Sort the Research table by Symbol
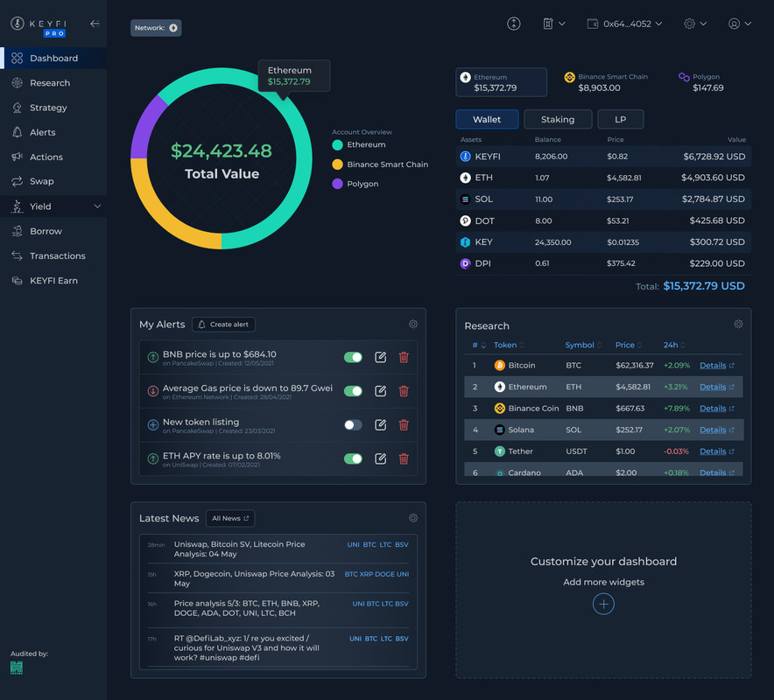Image resolution: width=774 pixels, height=700 pixels. (583, 345)
